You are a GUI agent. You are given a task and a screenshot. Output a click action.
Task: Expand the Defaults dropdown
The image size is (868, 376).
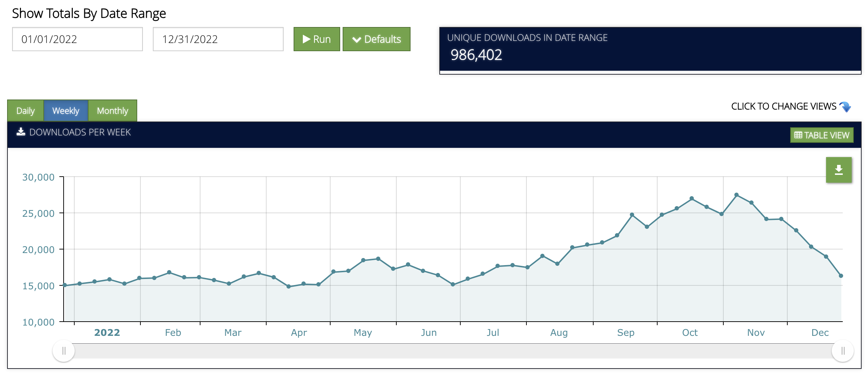click(376, 39)
